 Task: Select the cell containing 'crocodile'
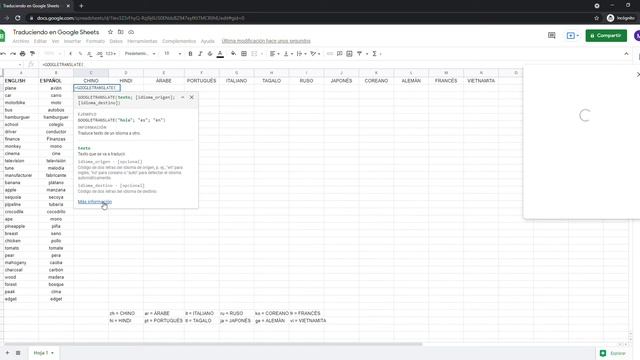(x=21, y=212)
